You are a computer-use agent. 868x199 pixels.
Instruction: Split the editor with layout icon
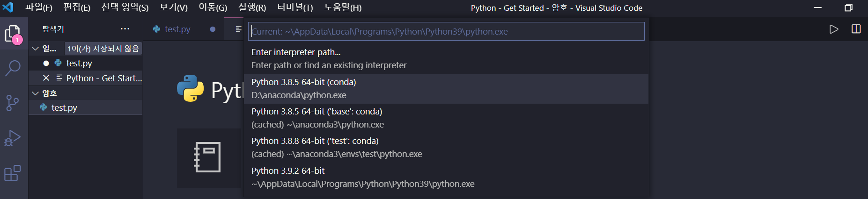click(856, 29)
